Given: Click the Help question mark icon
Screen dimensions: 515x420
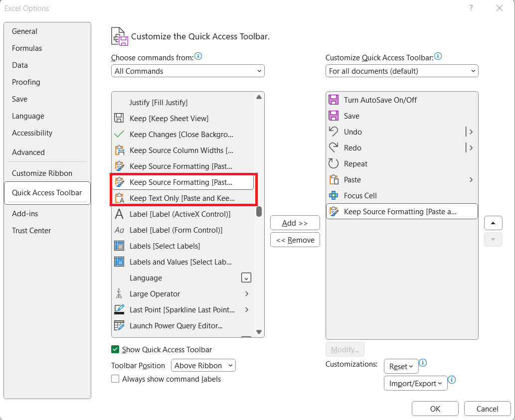Looking at the screenshot, I should [471, 8].
